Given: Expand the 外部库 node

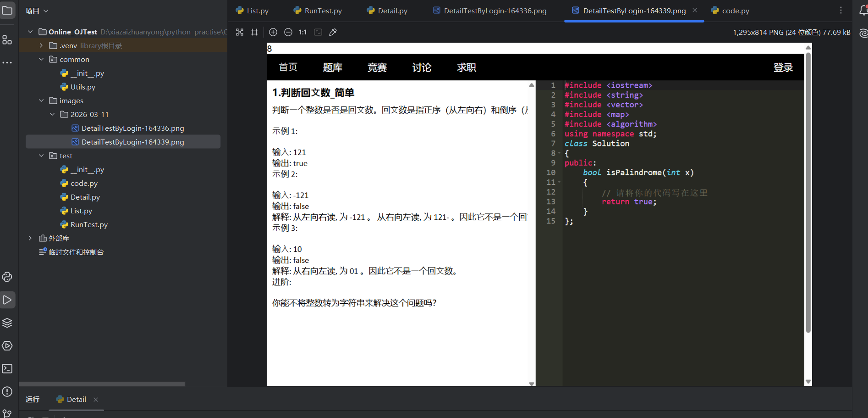Looking at the screenshot, I should point(30,238).
